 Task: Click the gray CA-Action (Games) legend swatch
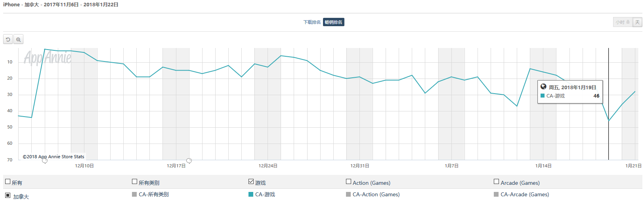[348, 194]
